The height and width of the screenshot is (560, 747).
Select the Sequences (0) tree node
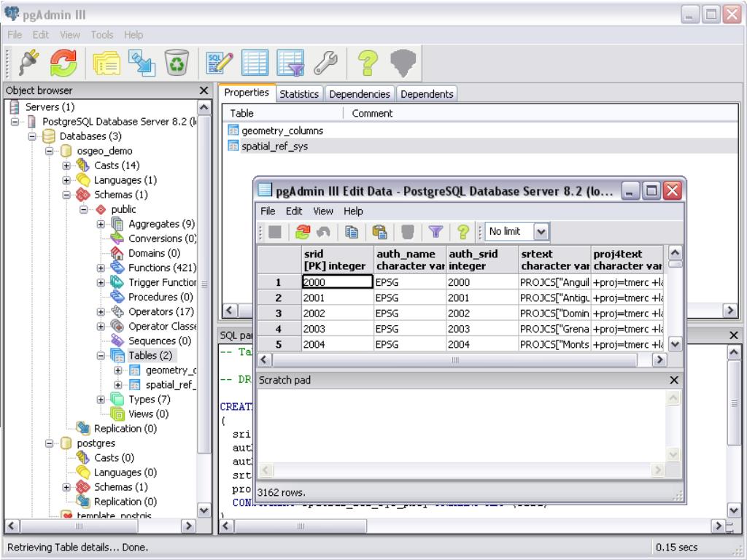(x=160, y=341)
